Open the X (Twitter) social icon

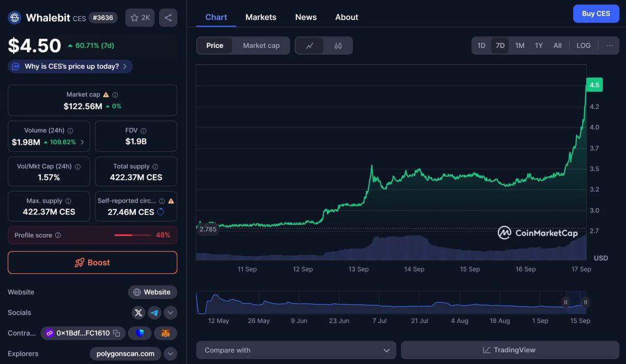click(x=138, y=313)
